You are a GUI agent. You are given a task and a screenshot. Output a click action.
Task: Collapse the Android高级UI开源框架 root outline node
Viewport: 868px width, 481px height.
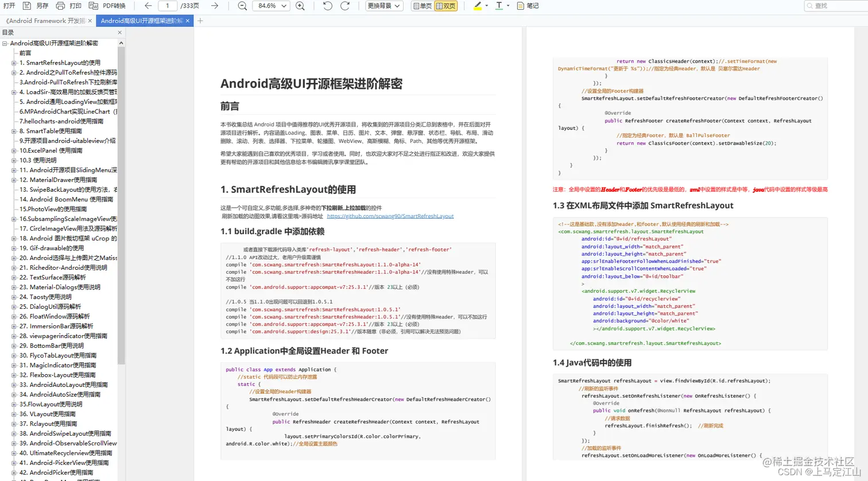click(5, 43)
